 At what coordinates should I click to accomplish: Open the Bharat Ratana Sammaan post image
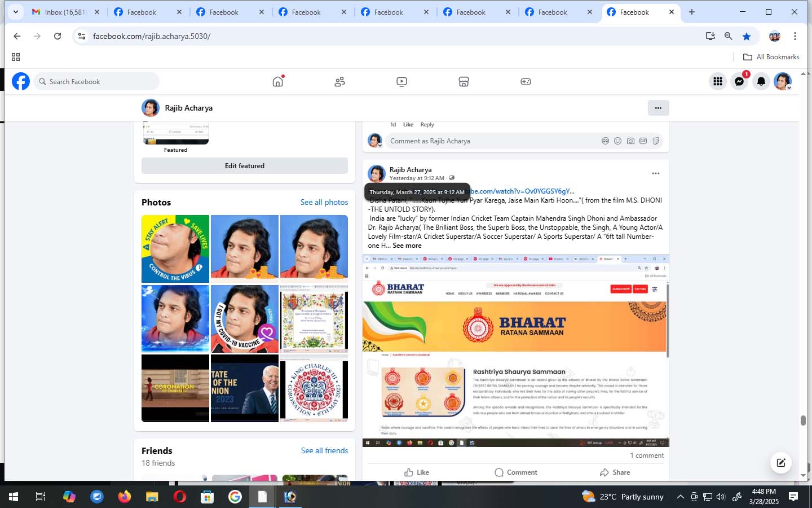(x=515, y=351)
